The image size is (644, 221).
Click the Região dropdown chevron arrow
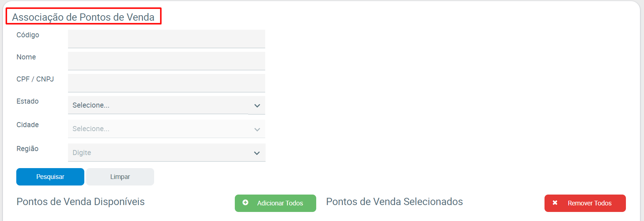pos(257,153)
